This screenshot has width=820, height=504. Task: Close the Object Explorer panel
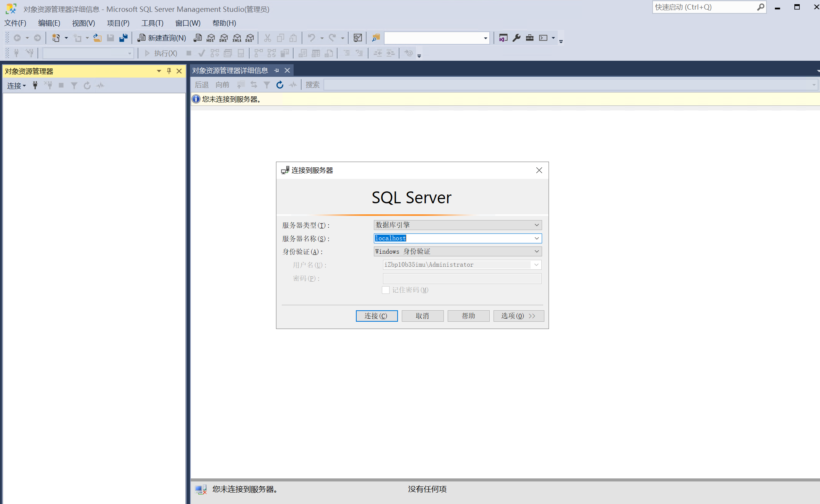point(179,71)
